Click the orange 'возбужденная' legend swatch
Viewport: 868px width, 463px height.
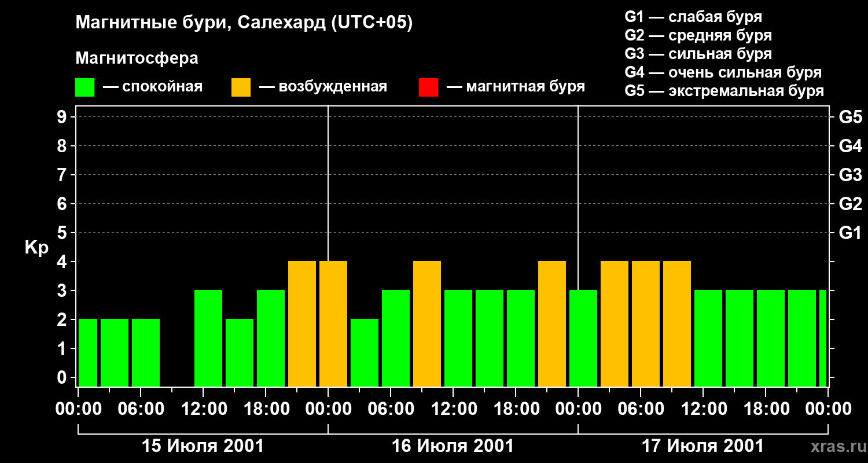coord(241,87)
